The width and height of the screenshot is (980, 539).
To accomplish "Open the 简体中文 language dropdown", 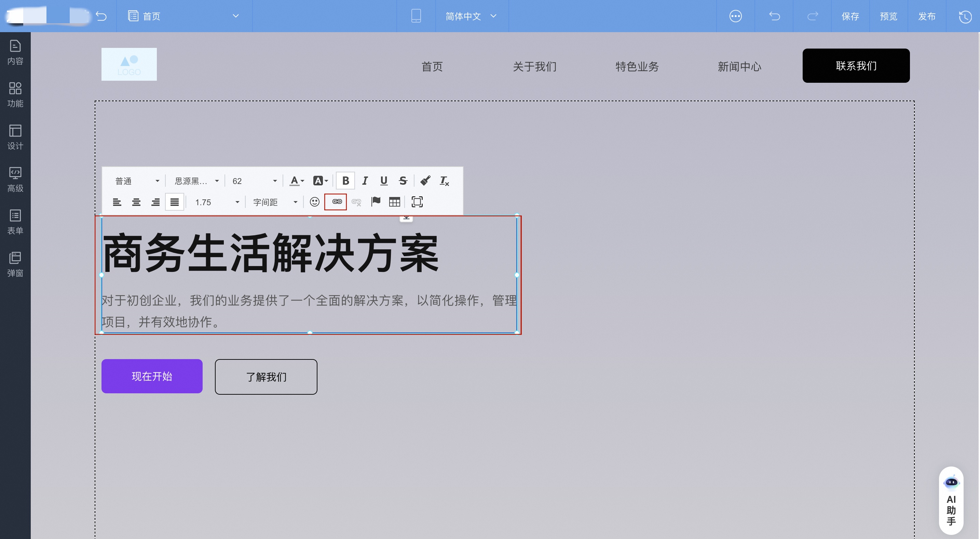I will point(471,16).
